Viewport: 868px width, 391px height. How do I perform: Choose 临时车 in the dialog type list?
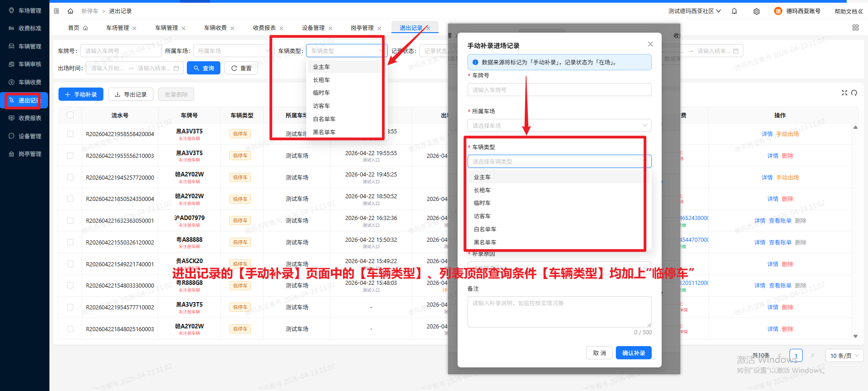click(x=559, y=203)
